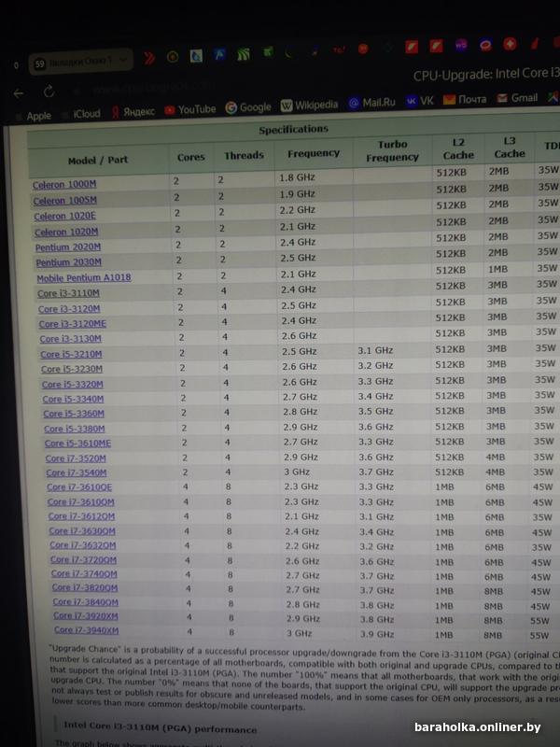This screenshot has height=747, width=560.
Task: Open the Core i5-3210M link
Action: pyautogui.click(x=71, y=355)
